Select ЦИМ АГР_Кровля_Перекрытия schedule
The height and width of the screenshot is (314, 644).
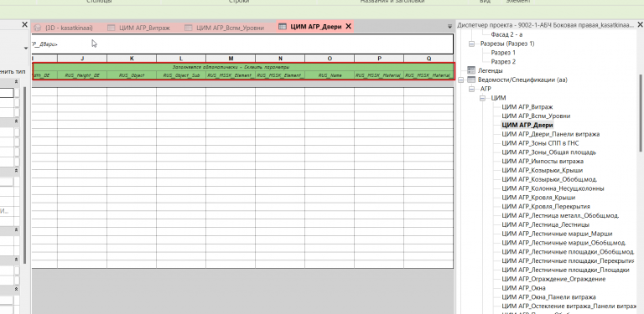click(x=546, y=206)
